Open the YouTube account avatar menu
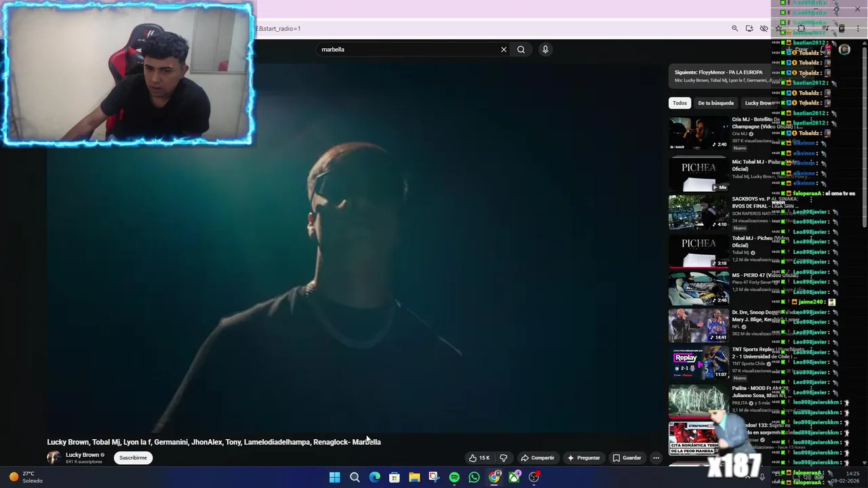Screen dimensions: 868x488 point(844,49)
